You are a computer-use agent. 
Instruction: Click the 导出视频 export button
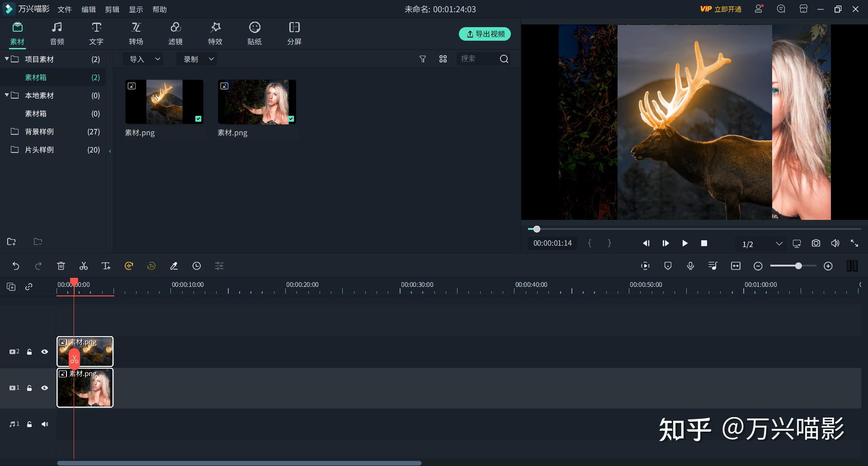click(x=485, y=34)
